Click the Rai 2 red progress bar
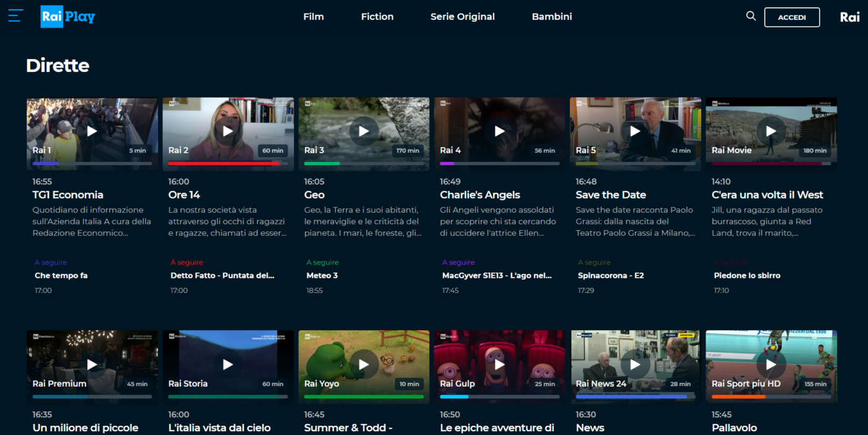868x435 pixels. (x=228, y=163)
